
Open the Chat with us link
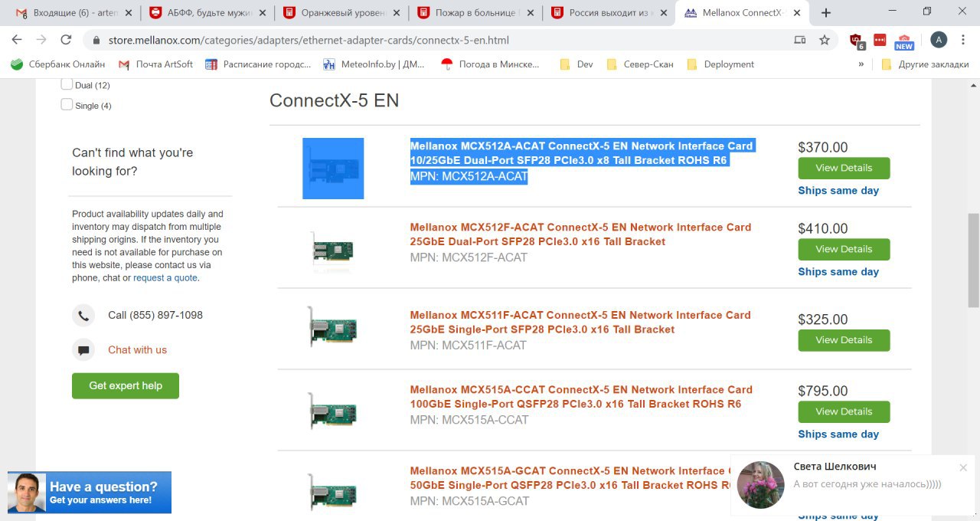click(x=137, y=350)
